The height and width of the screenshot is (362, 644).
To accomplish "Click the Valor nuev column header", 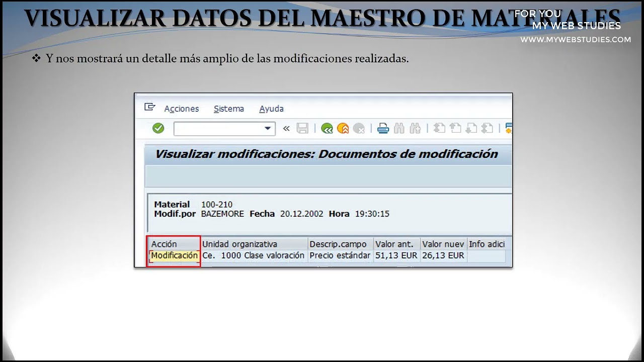I will [x=444, y=244].
